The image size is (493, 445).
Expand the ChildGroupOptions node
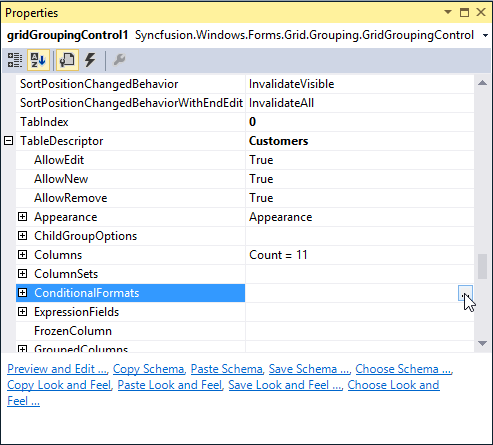[x=22, y=236]
